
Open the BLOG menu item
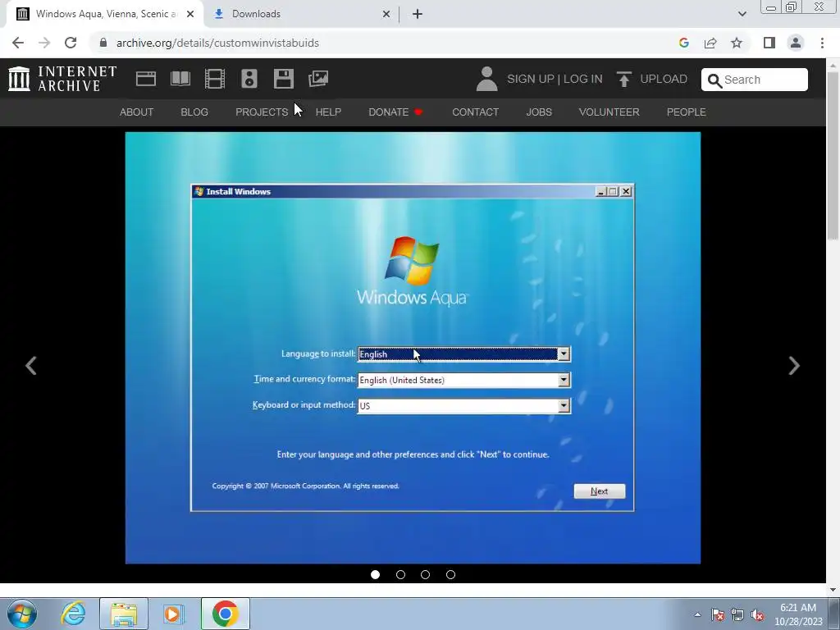point(194,112)
